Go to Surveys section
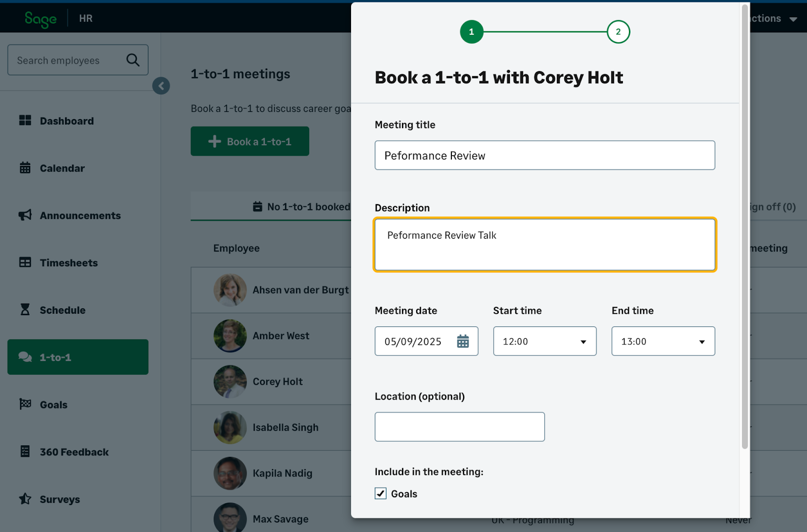Viewport: 807px width, 532px height. point(78,499)
